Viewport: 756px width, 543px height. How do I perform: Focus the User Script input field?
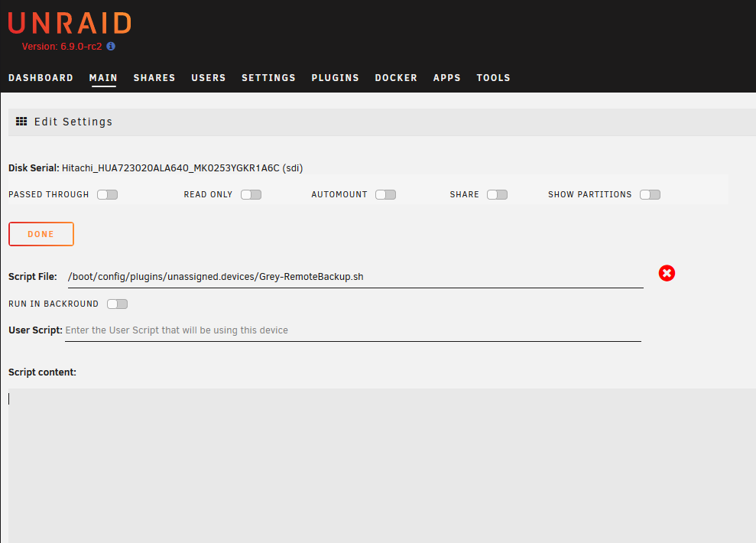[x=353, y=330]
